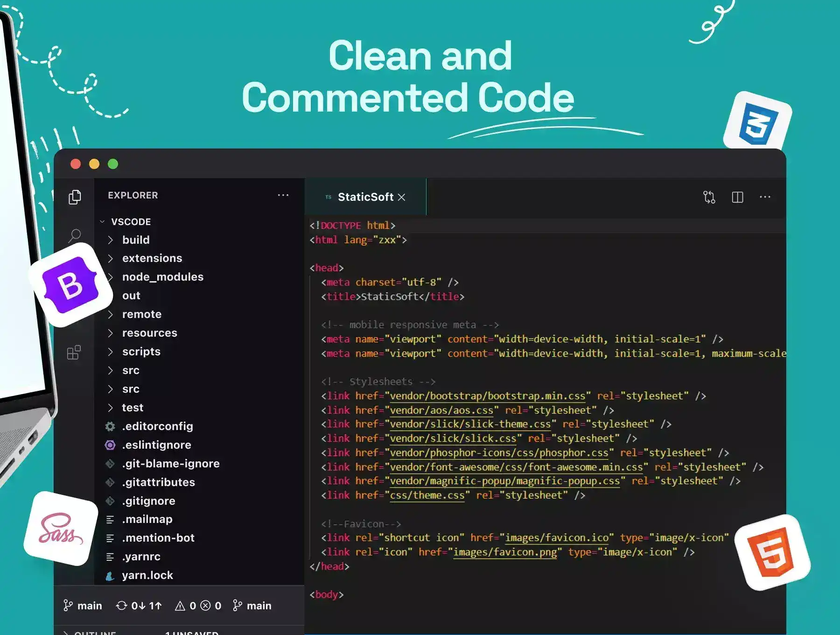The width and height of the screenshot is (840, 635).
Task: Click the main branch in status bar
Action: coord(83,606)
